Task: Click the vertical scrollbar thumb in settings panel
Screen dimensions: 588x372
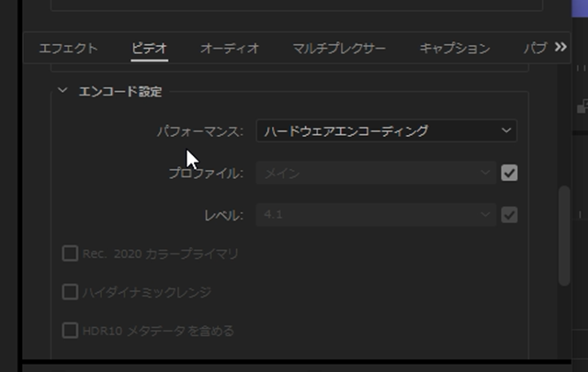Action: [x=564, y=236]
